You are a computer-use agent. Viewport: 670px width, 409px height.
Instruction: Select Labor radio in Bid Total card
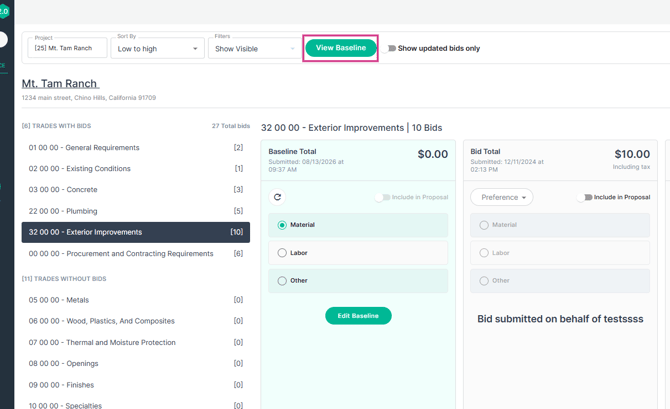coord(484,253)
